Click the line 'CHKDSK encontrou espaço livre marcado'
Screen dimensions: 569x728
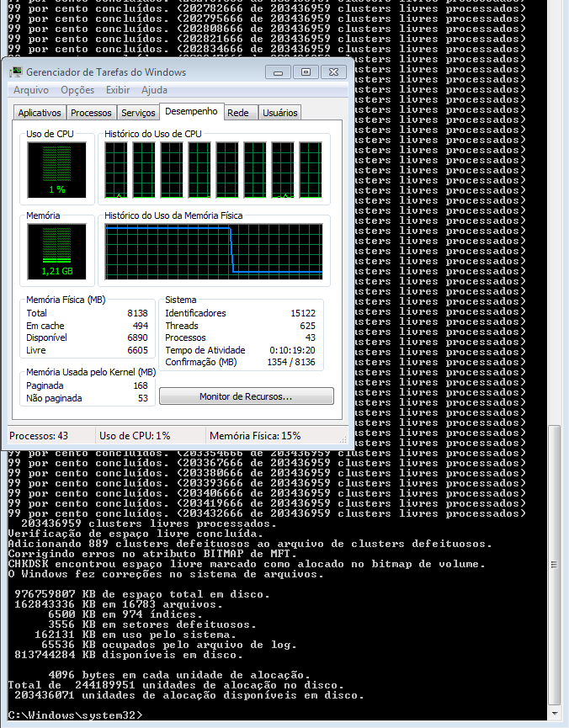click(x=247, y=564)
